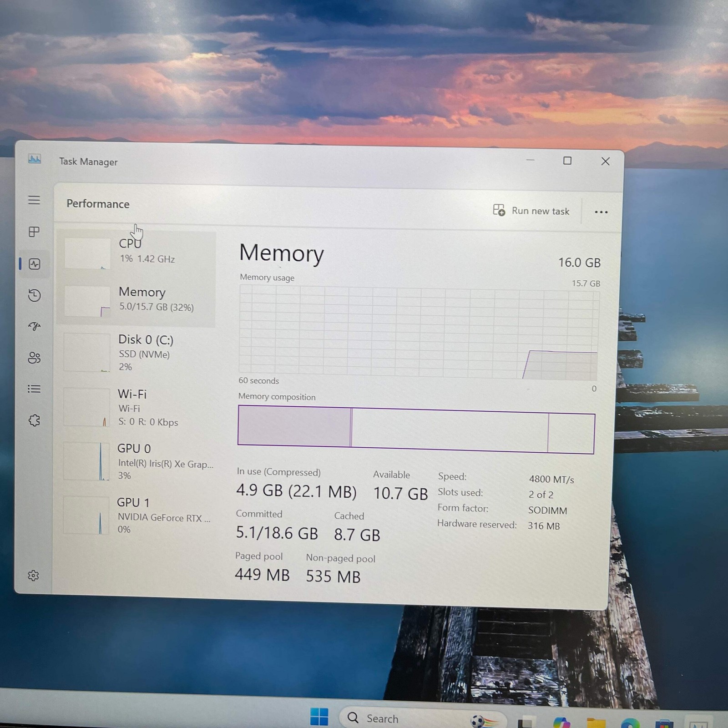Screen dimensions: 728x728
Task: Click the Slots used value 2 of 2
Action: (x=541, y=495)
